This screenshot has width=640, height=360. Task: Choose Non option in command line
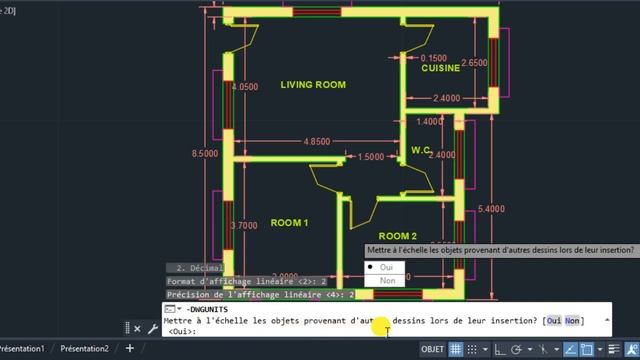point(572,321)
